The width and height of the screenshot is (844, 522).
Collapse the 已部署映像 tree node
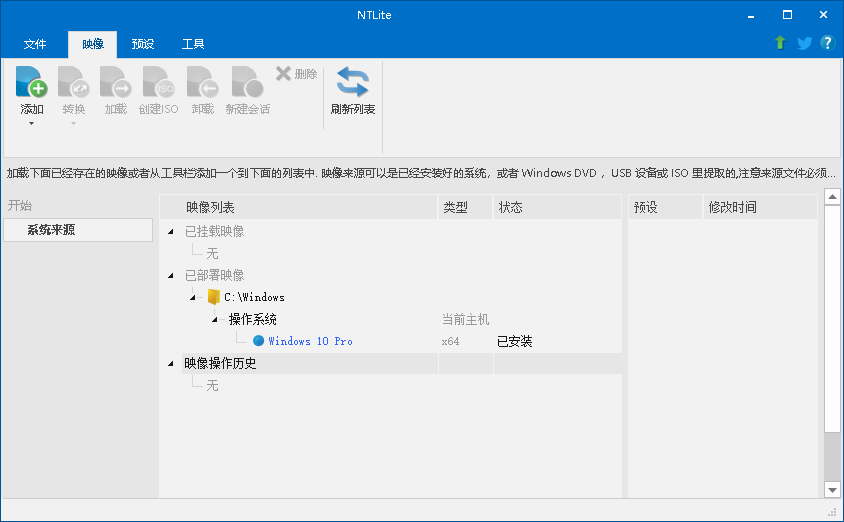(x=171, y=276)
